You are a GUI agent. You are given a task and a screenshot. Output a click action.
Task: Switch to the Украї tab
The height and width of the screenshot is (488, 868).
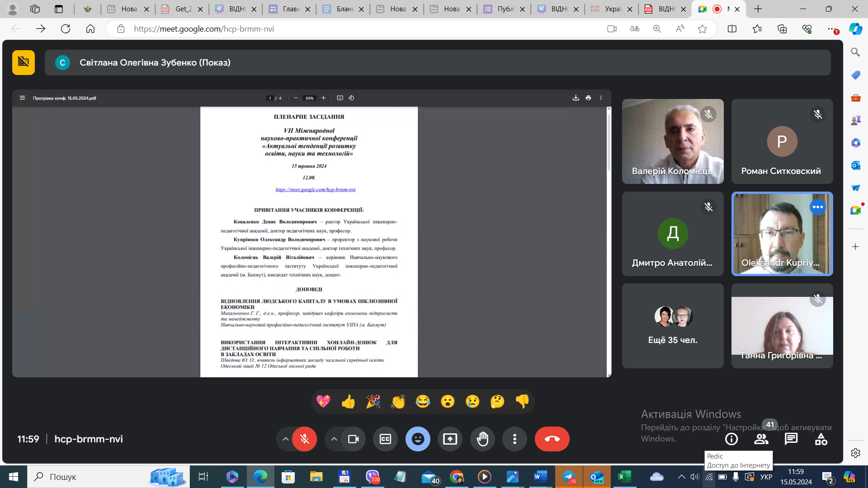(x=612, y=9)
